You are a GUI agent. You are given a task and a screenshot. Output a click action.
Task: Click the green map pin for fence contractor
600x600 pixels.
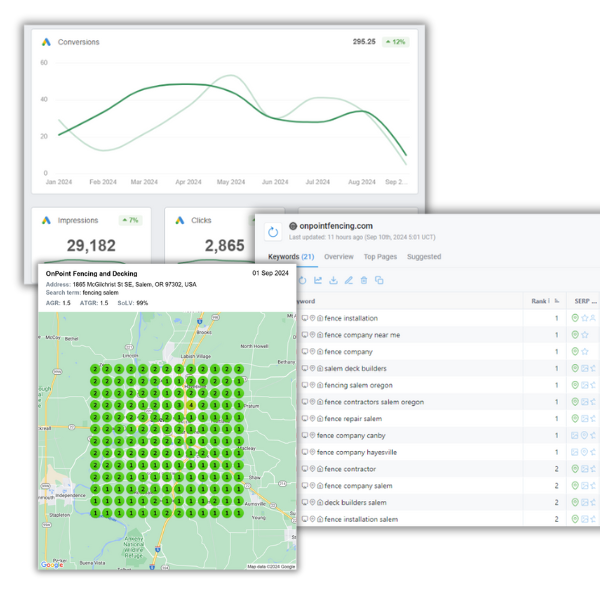coord(575,469)
